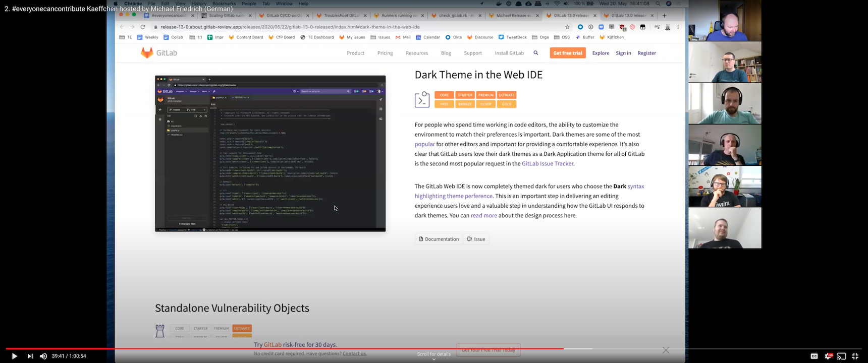Click the Get free trial button
The height and width of the screenshot is (363, 868).
tap(567, 53)
